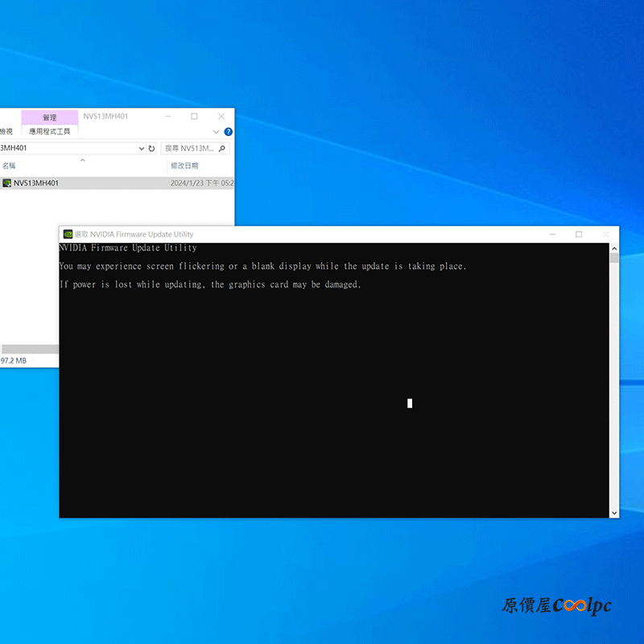Sort by the 修改日期 column header
Image resolution: width=644 pixels, height=644 pixels.
coord(184,166)
